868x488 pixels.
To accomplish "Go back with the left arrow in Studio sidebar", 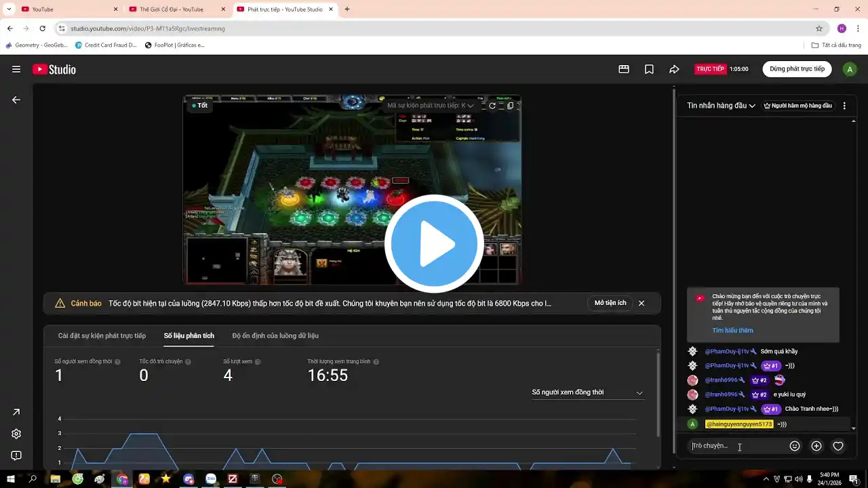I will tap(16, 100).
